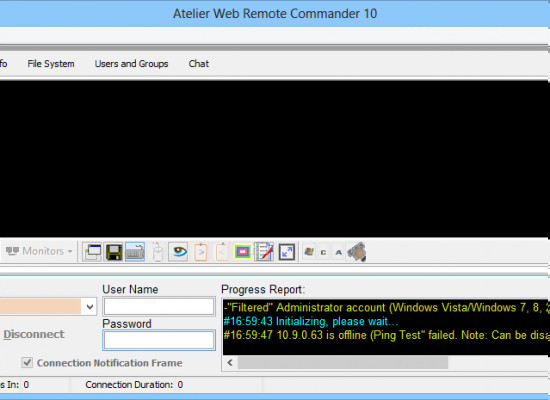The image size is (550, 400).
Task: Toggle the keyboard input icon
Action: click(135, 252)
